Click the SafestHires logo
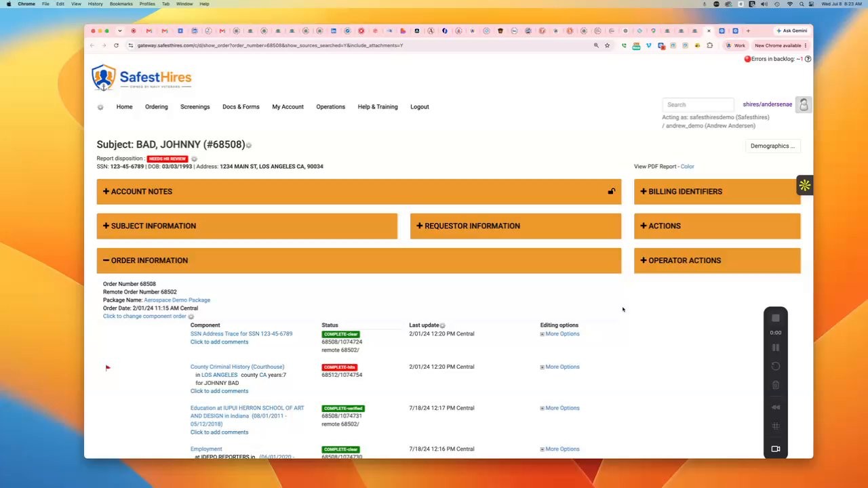The height and width of the screenshot is (488, 868). click(142, 77)
